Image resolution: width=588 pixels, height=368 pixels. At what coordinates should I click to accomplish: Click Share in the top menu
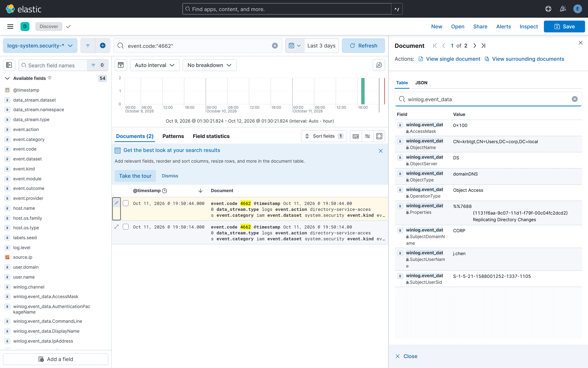pyautogui.click(x=480, y=26)
